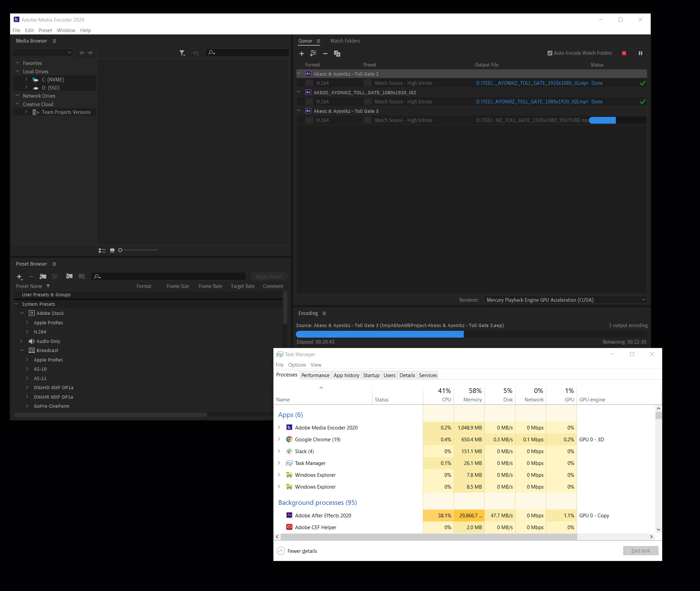The width and height of the screenshot is (700, 591).
Task: Toggle Auto-Encode Watch Folders checkbox
Action: click(550, 53)
